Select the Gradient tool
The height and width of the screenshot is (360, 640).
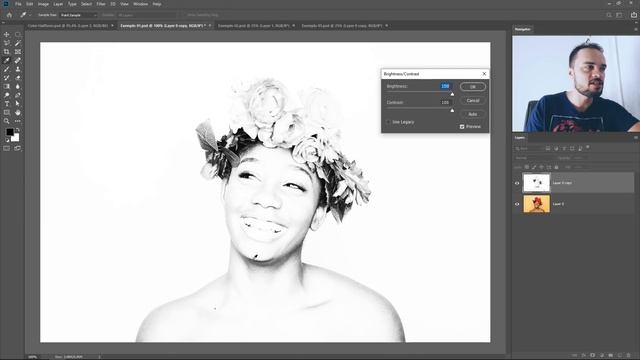(7, 87)
